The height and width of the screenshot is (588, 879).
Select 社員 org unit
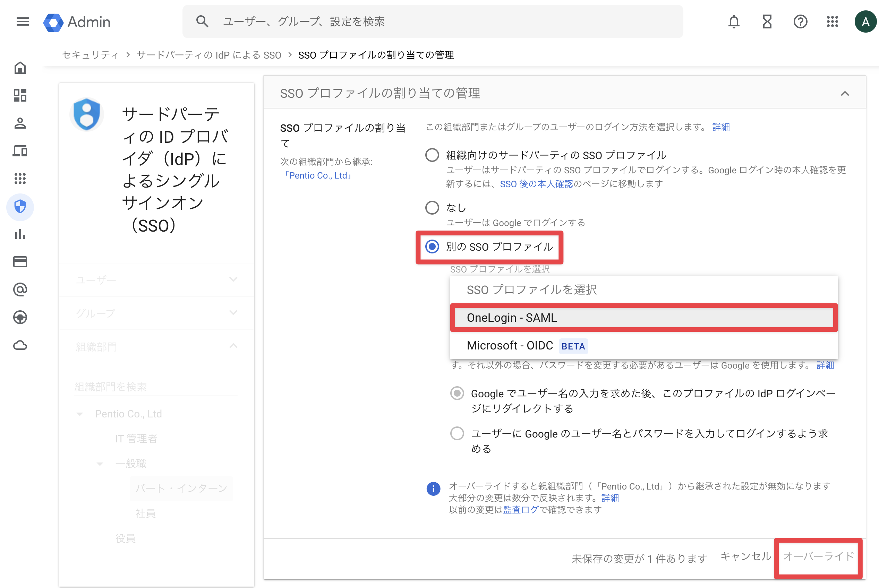(x=146, y=513)
